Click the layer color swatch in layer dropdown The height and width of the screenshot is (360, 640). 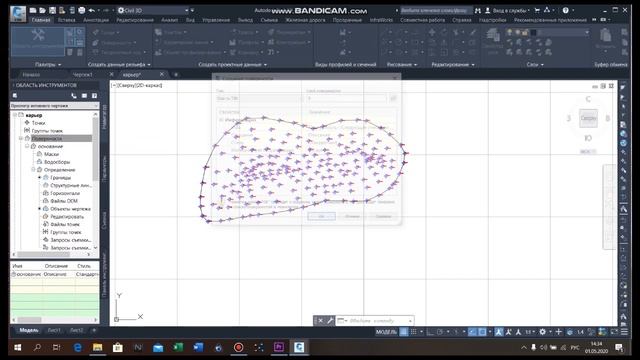[x=533, y=32]
